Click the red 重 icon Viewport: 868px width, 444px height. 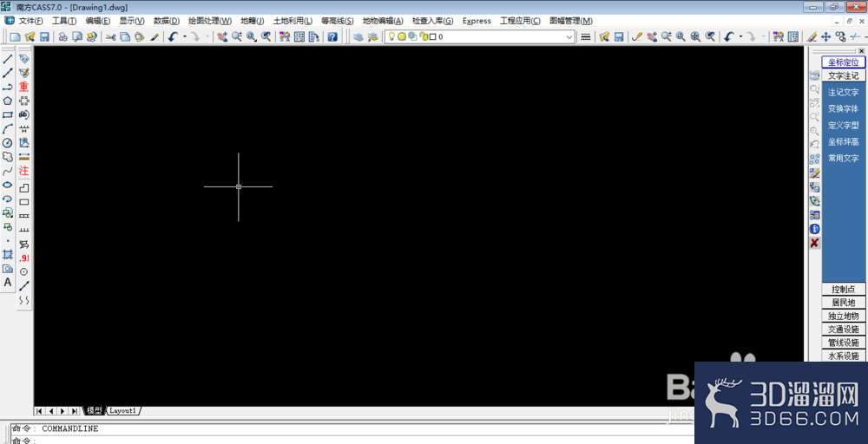24,87
